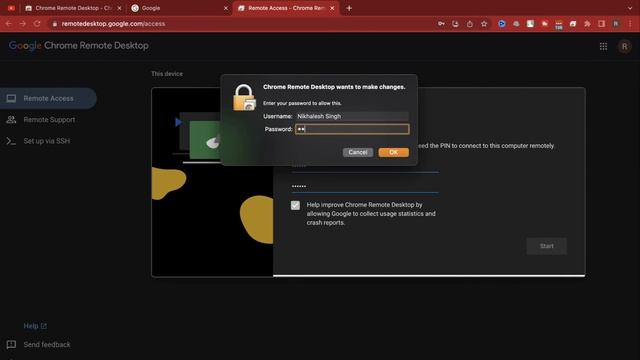Click the extension icon with 136 badge
The image size is (640, 360).
point(559,24)
